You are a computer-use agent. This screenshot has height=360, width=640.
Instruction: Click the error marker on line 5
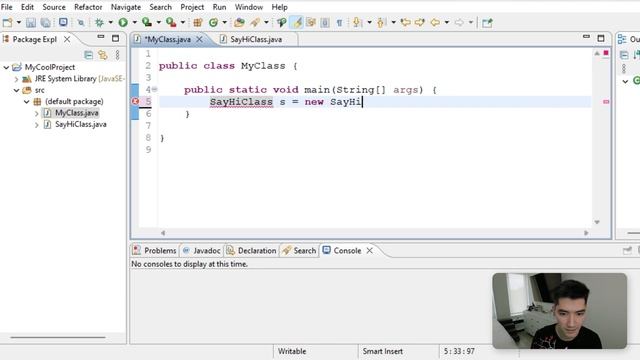[x=135, y=101]
